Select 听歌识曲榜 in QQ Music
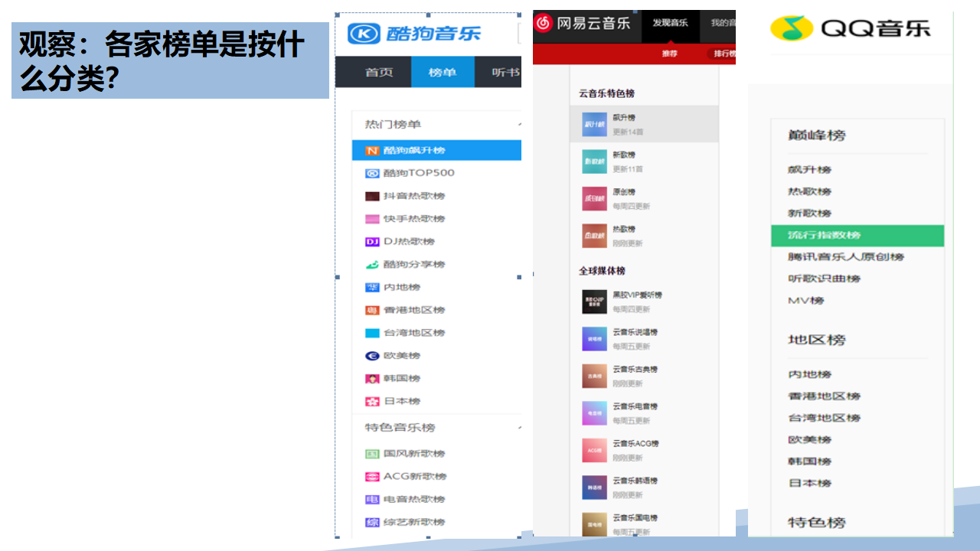The width and height of the screenshot is (980, 551). (824, 279)
